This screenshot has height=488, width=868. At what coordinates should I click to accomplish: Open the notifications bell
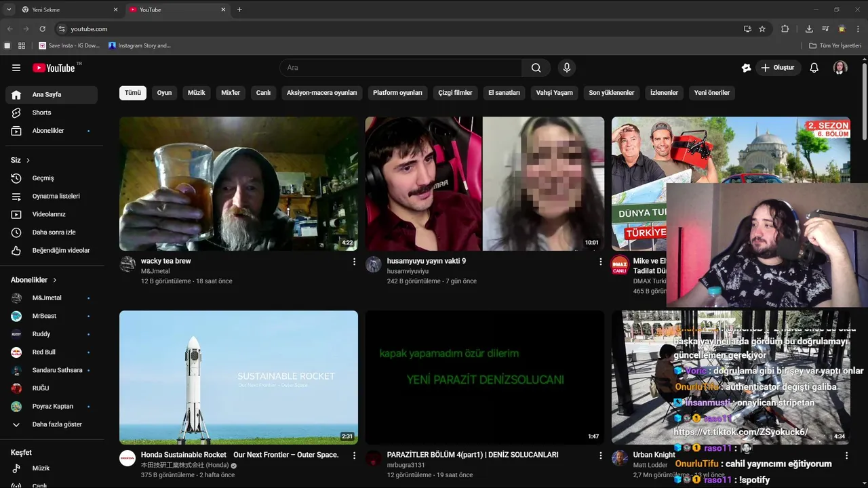click(x=814, y=68)
